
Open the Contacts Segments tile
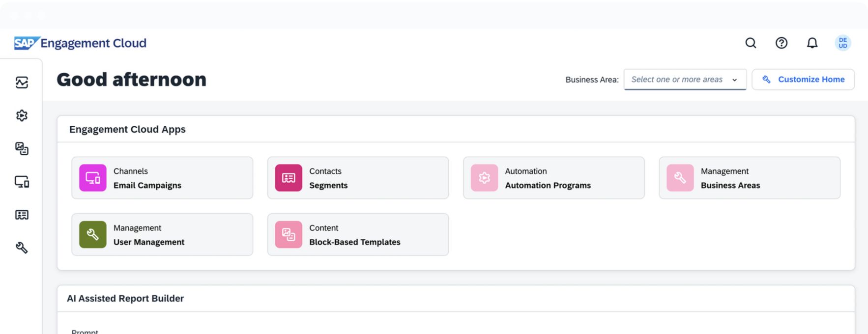(x=358, y=178)
